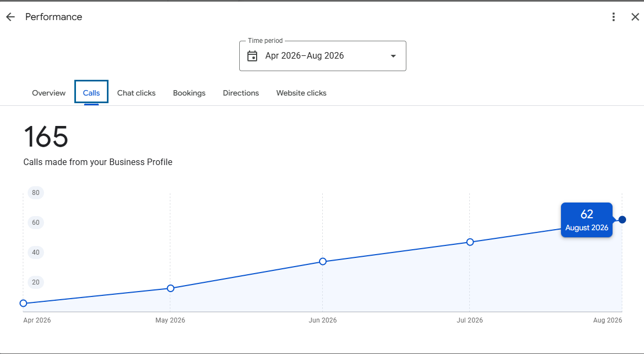This screenshot has width=644, height=354.
Task: Click the Jul 2026 x-axis label
Action: (x=470, y=320)
